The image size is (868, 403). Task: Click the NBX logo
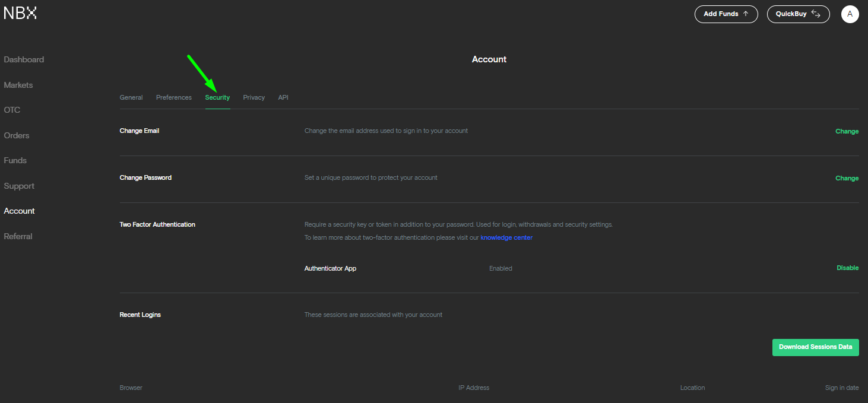click(x=20, y=13)
